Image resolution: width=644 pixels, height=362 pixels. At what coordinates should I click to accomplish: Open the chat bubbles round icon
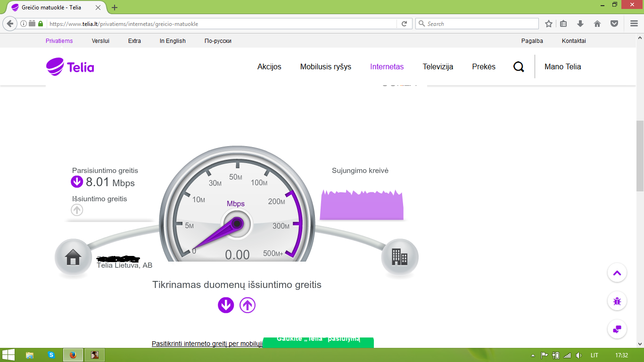617,329
